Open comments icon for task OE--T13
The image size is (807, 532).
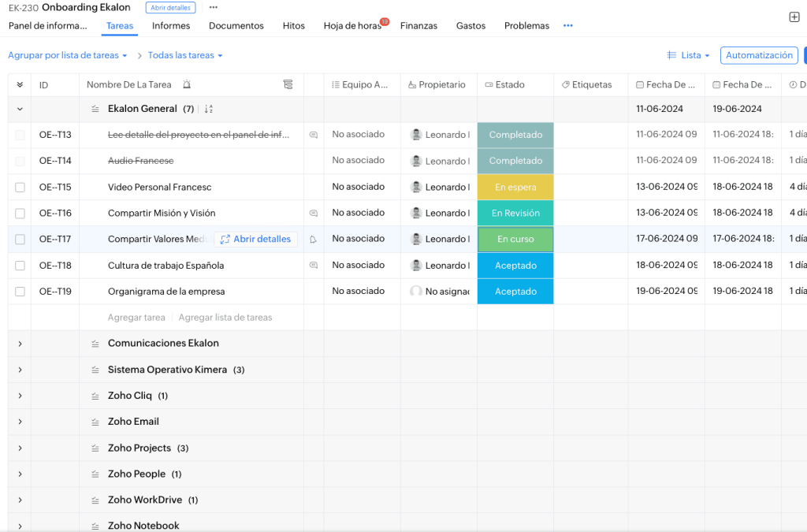coord(313,135)
